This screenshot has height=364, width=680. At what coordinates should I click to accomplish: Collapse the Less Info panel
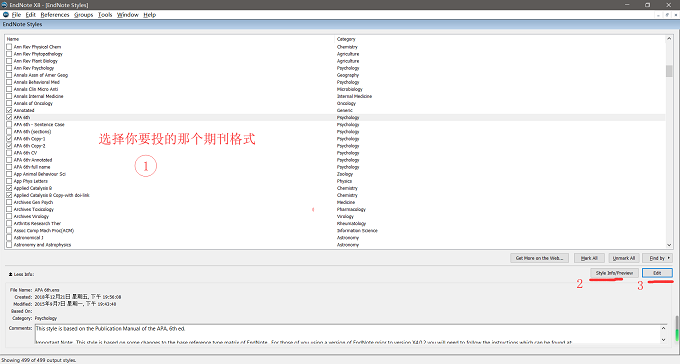(x=21, y=274)
